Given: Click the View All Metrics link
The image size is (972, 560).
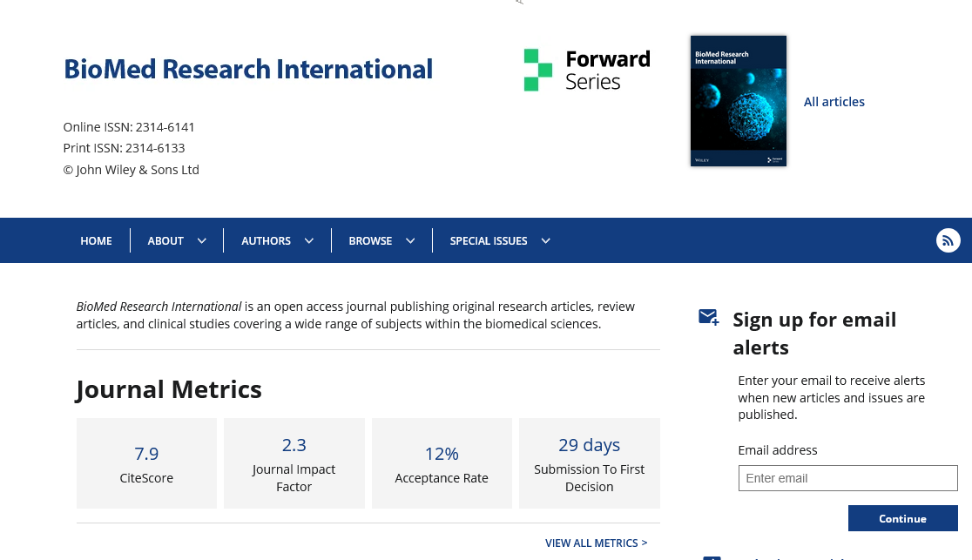Looking at the screenshot, I should point(596,543).
